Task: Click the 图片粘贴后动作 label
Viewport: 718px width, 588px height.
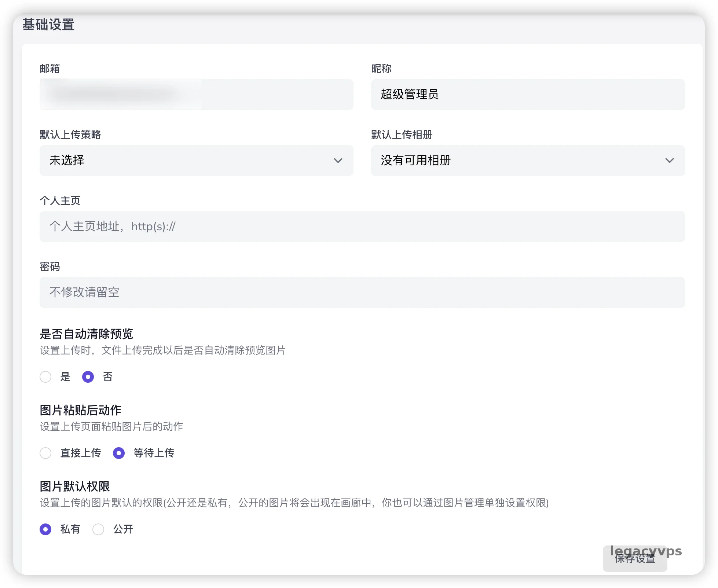Action: coord(80,410)
